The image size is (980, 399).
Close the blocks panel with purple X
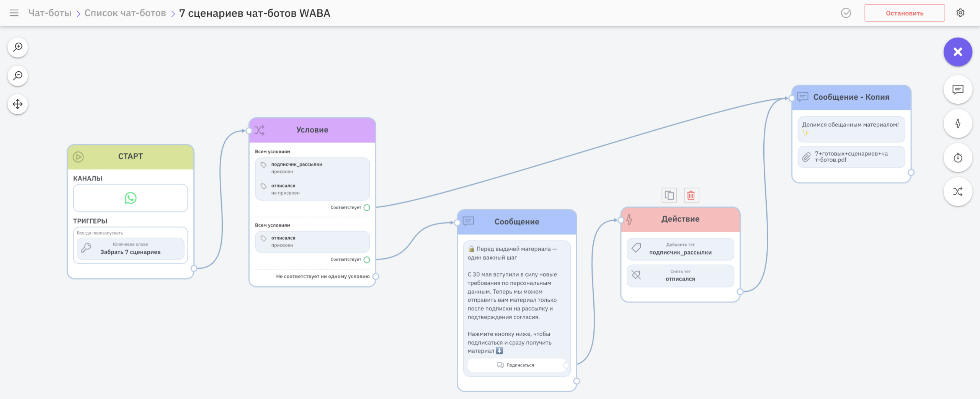coord(957,52)
